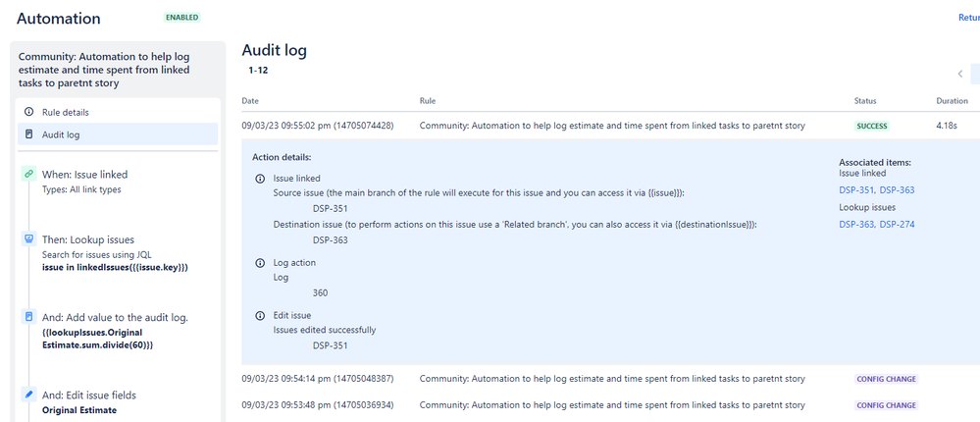Click the Audit log page heading
The height and width of the screenshot is (422, 980).
tap(275, 50)
